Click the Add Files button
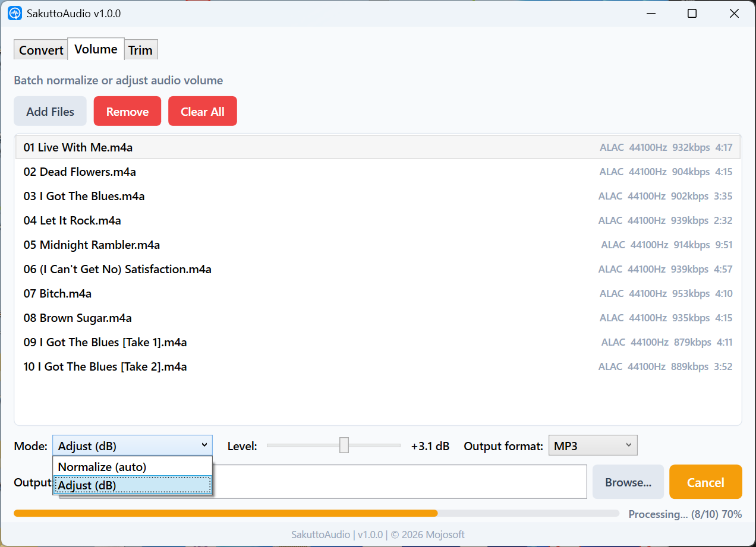 [x=50, y=111]
